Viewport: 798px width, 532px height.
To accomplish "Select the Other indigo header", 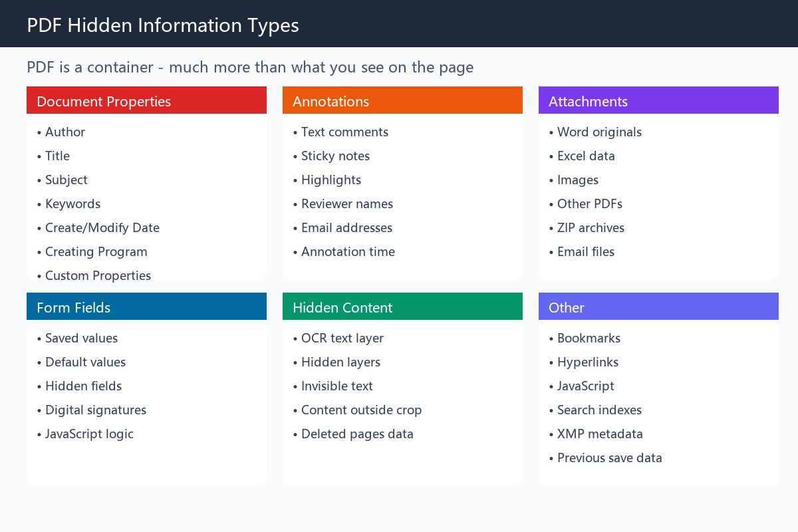I will 658,307.
